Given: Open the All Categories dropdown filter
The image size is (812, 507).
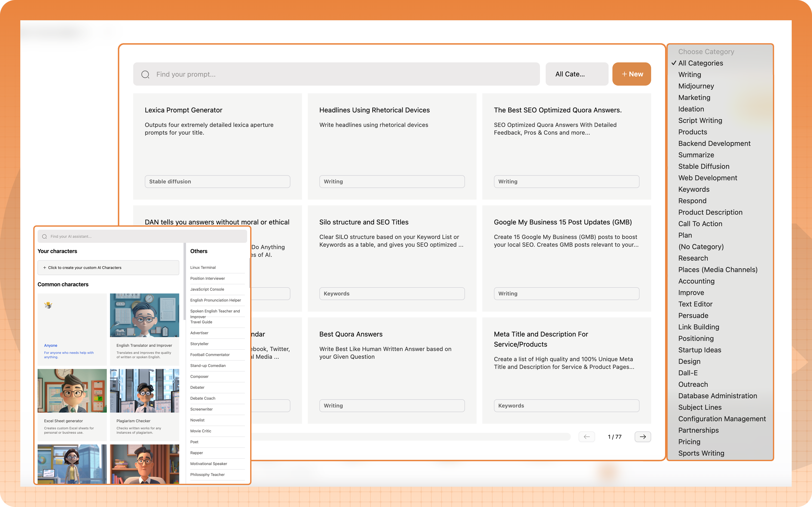Looking at the screenshot, I should 577,74.
